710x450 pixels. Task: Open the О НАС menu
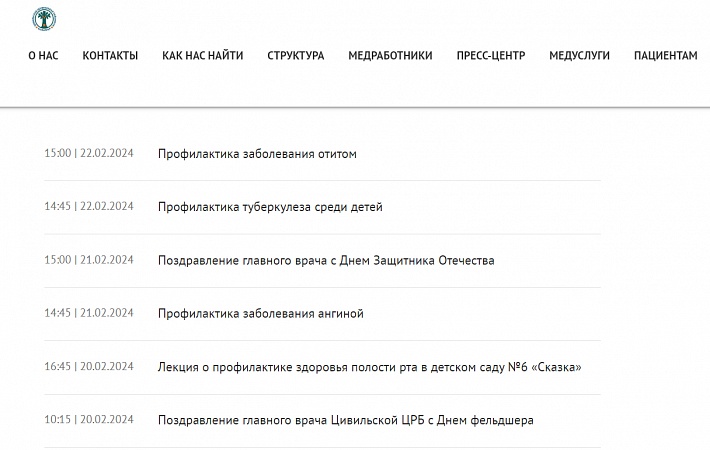tap(43, 56)
